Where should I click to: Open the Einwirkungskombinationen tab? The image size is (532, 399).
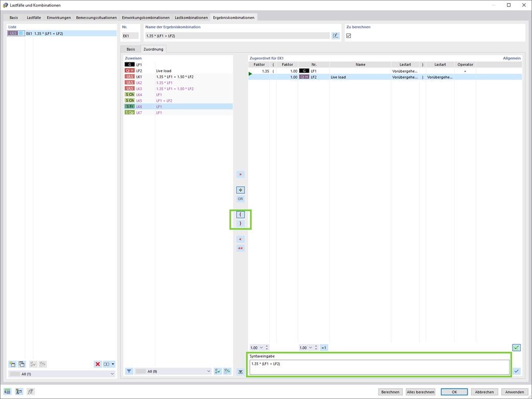[146, 17]
